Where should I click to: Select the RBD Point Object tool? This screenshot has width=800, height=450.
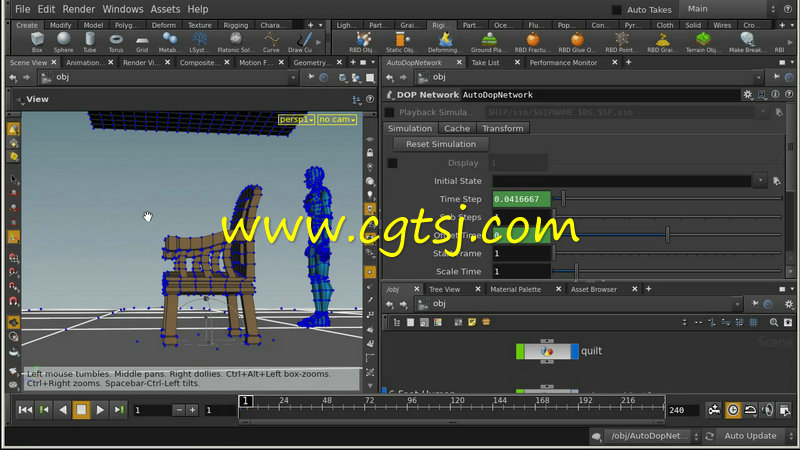[621, 42]
